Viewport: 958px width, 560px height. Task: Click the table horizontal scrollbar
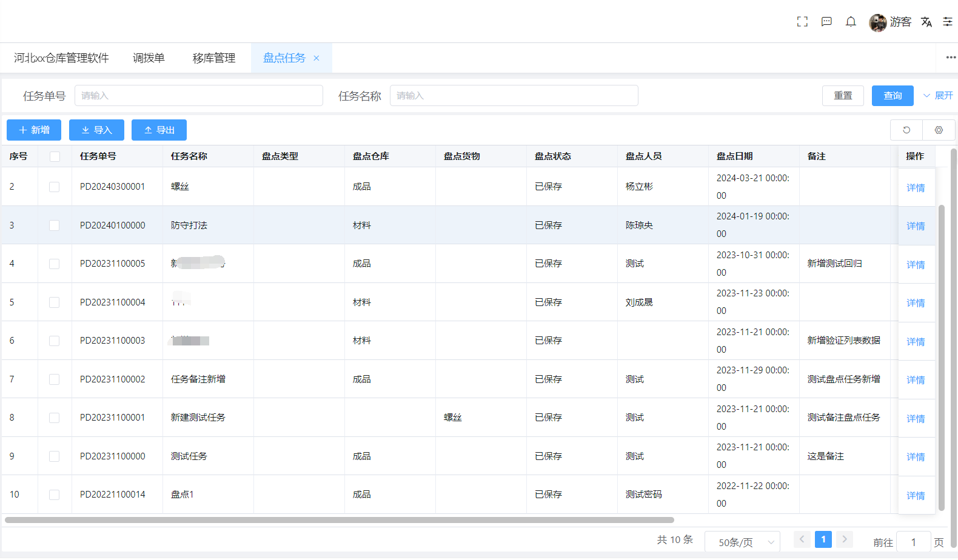coord(340,520)
